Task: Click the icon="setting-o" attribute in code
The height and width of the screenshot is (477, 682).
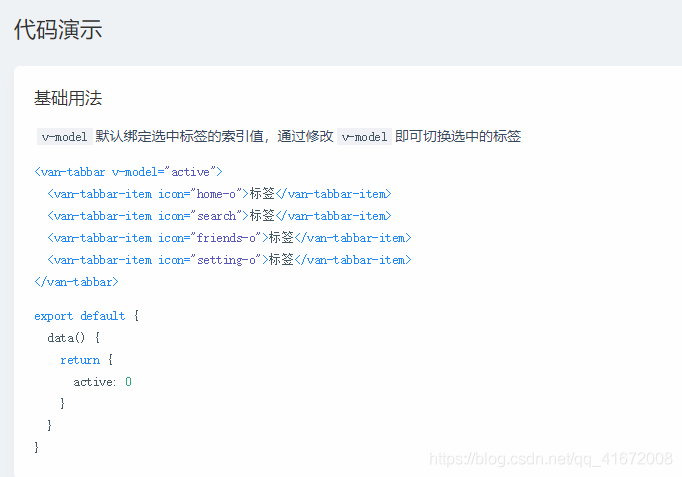Action: 210,260
